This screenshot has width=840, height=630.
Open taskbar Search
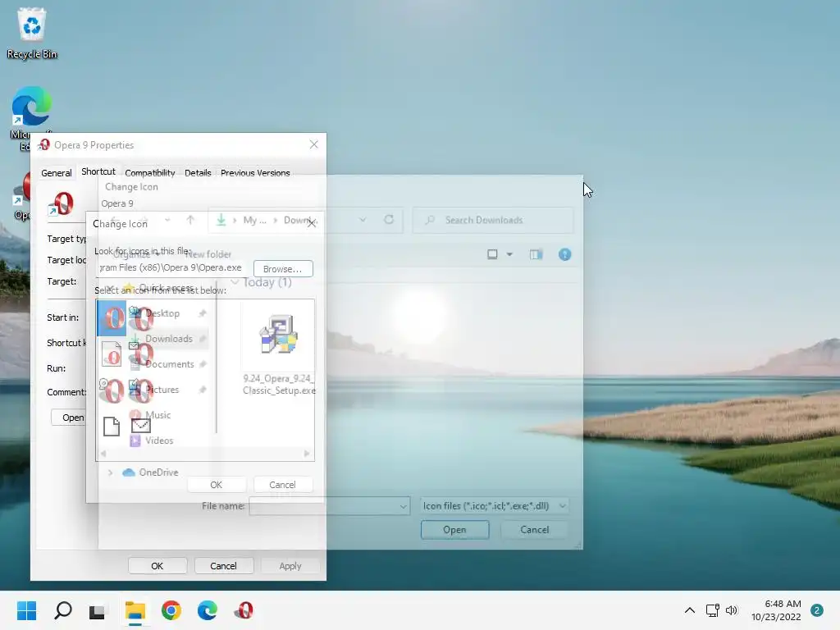62,610
